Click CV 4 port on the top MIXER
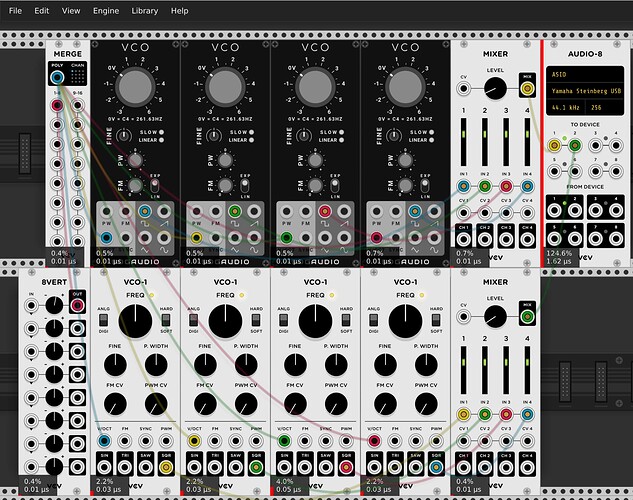The width and height of the screenshot is (633, 500). 527,212
